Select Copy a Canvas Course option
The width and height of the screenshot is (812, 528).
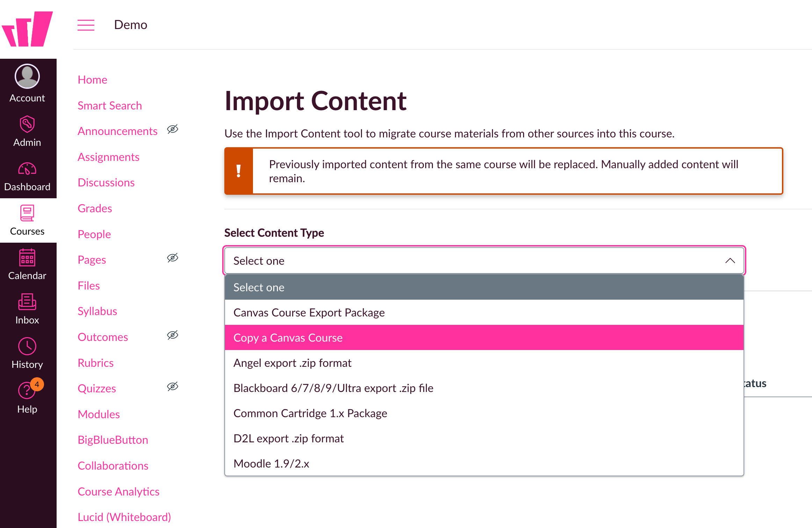[288, 337]
